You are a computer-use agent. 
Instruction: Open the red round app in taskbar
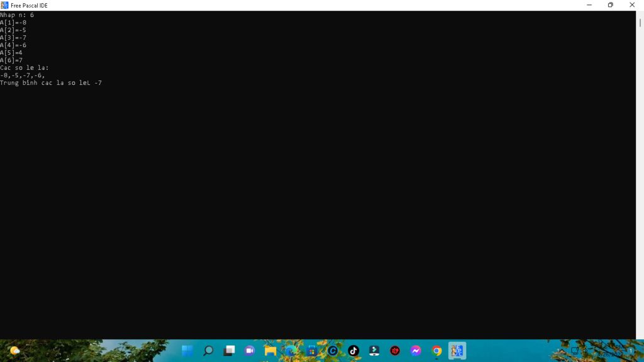395,351
